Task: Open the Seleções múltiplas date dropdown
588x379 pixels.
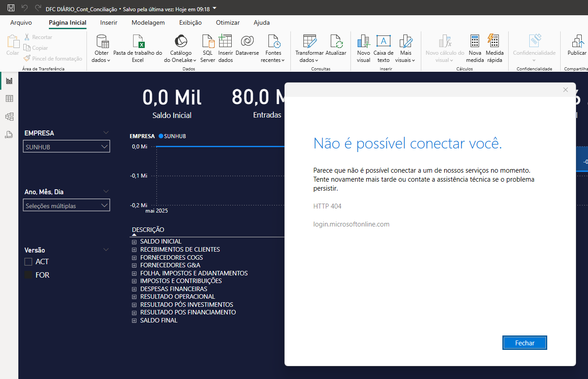Action: pyautogui.click(x=66, y=206)
